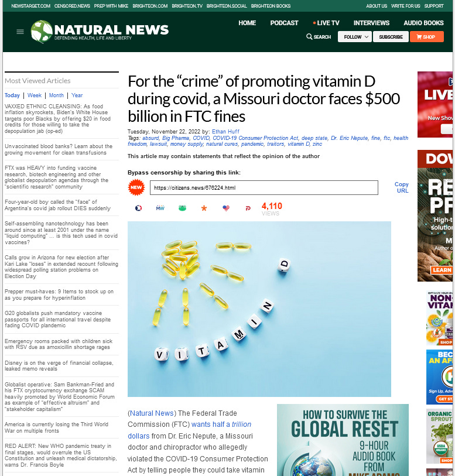This screenshot has height=476, width=455.
Task: Share via the orange asterisk icon
Action: click(x=204, y=208)
